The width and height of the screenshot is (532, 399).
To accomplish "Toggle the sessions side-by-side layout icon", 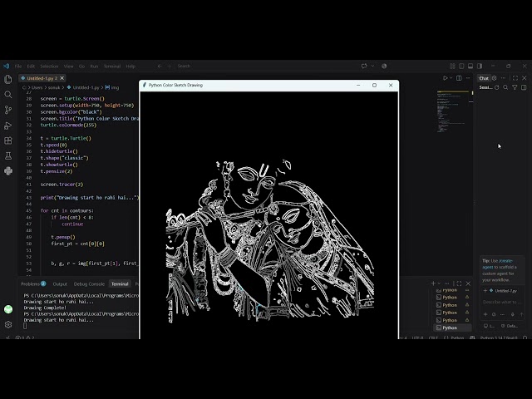I will click(524, 87).
